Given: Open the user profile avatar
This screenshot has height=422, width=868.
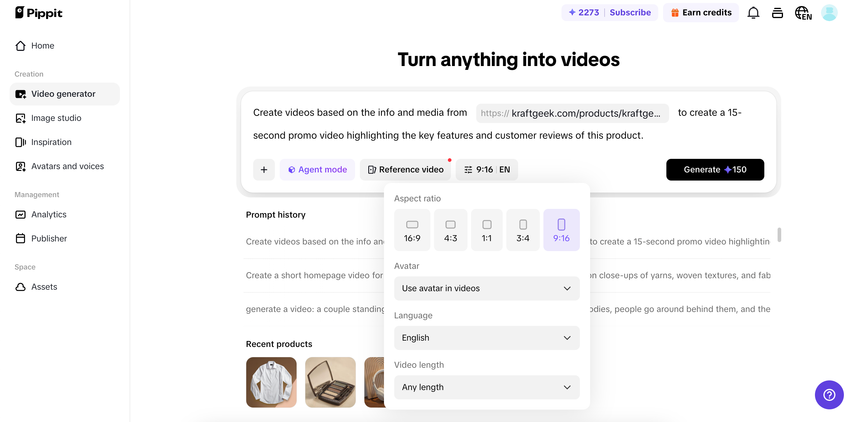Looking at the screenshot, I should (829, 13).
